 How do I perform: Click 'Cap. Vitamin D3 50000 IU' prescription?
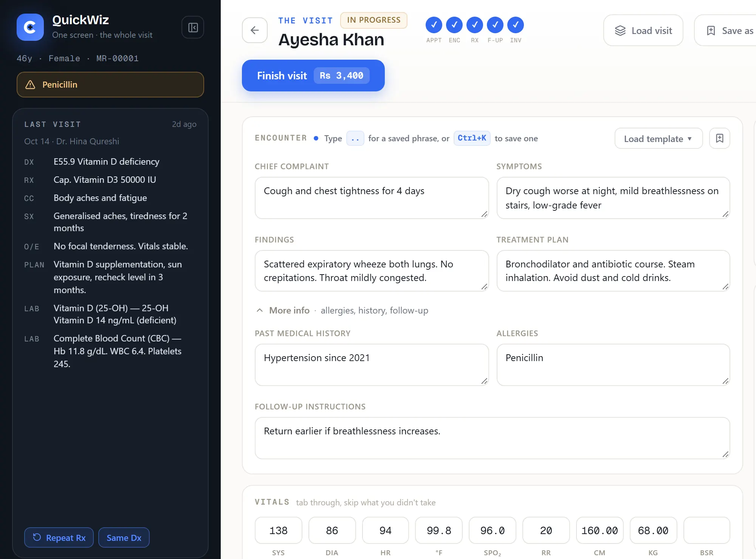(x=105, y=180)
